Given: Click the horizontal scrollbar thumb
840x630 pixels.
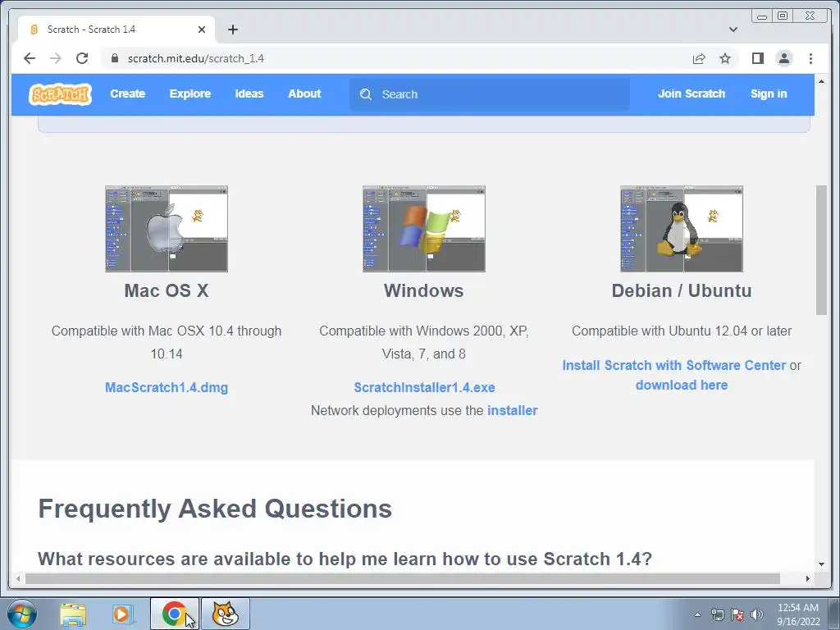Looking at the screenshot, I should 402,578.
